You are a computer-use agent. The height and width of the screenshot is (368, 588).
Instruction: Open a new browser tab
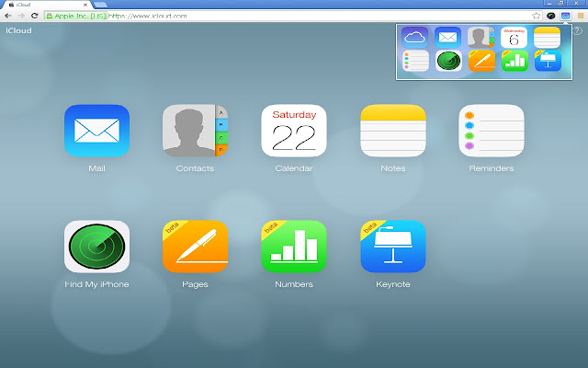tap(100, 5)
